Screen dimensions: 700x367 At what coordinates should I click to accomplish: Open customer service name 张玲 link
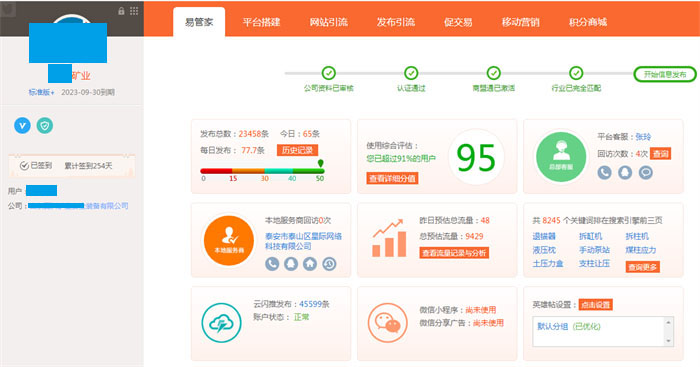coord(643,137)
